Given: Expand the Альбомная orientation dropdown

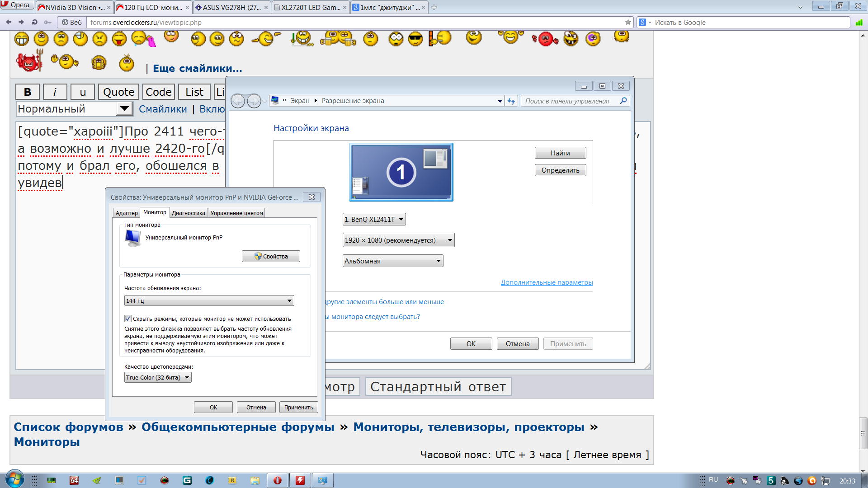Looking at the screenshot, I should click(392, 261).
